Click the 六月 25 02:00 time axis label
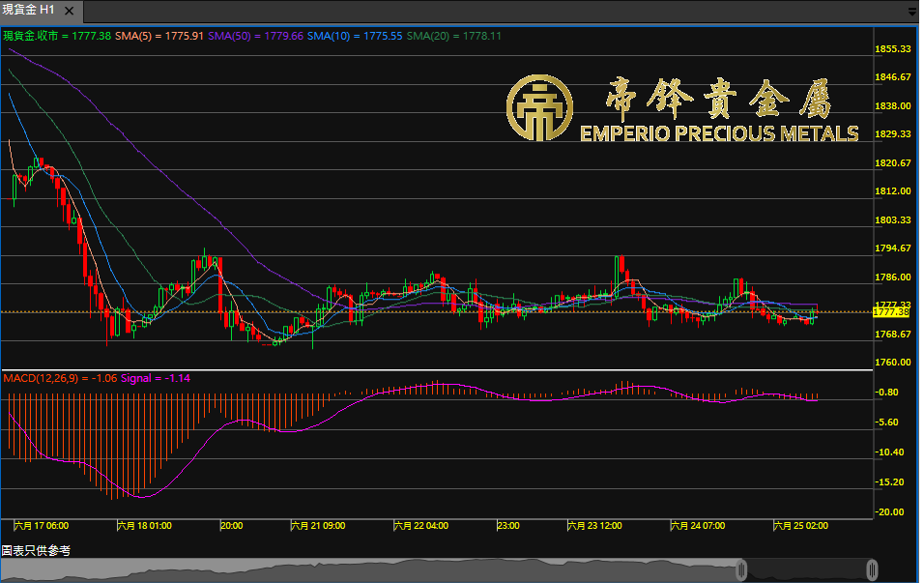Image resolution: width=924 pixels, height=583 pixels. pyautogui.click(x=801, y=526)
